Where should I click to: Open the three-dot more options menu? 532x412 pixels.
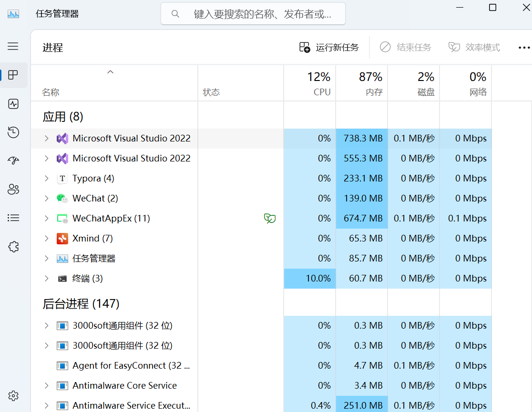click(x=524, y=48)
